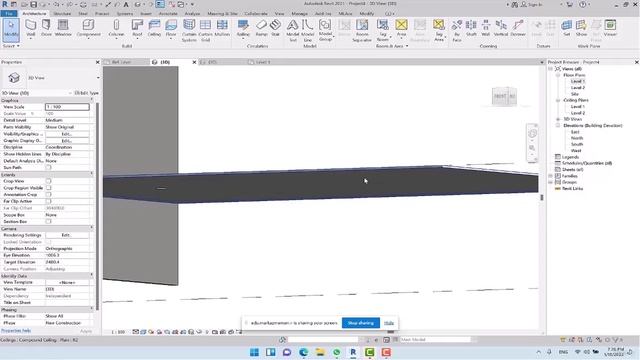Switch to the Structure ribbon tab
The height and width of the screenshot is (360, 640).
tap(62, 13)
